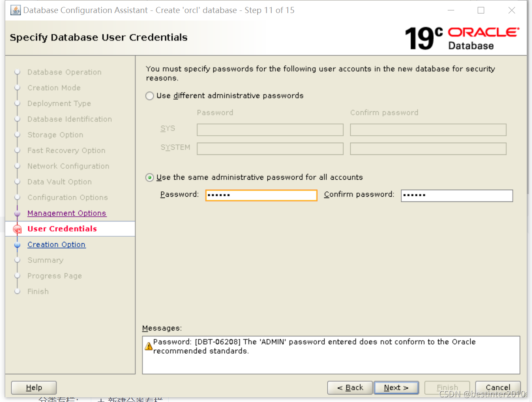Click the 'Progress Page' step label
532x402 pixels.
(54, 276)
